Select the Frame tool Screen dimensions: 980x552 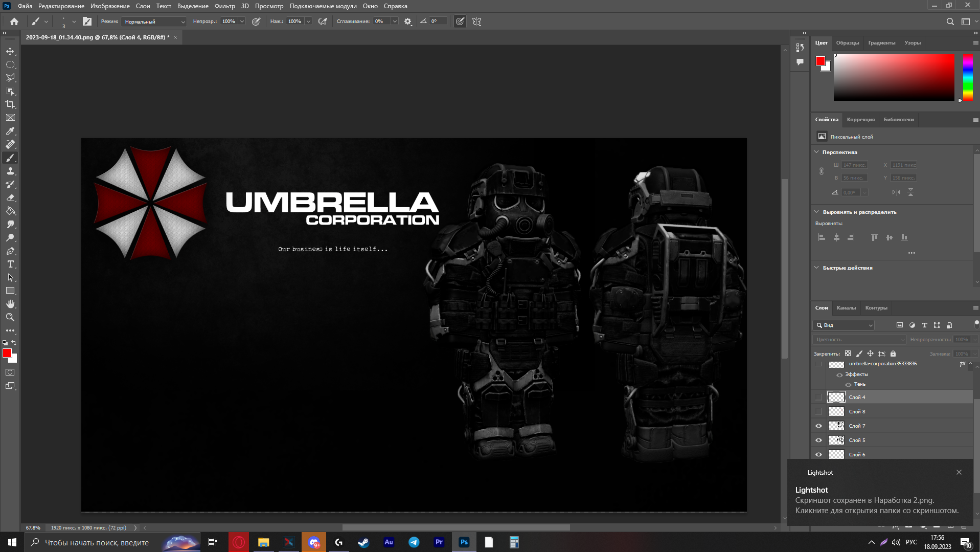pos(10,118)
